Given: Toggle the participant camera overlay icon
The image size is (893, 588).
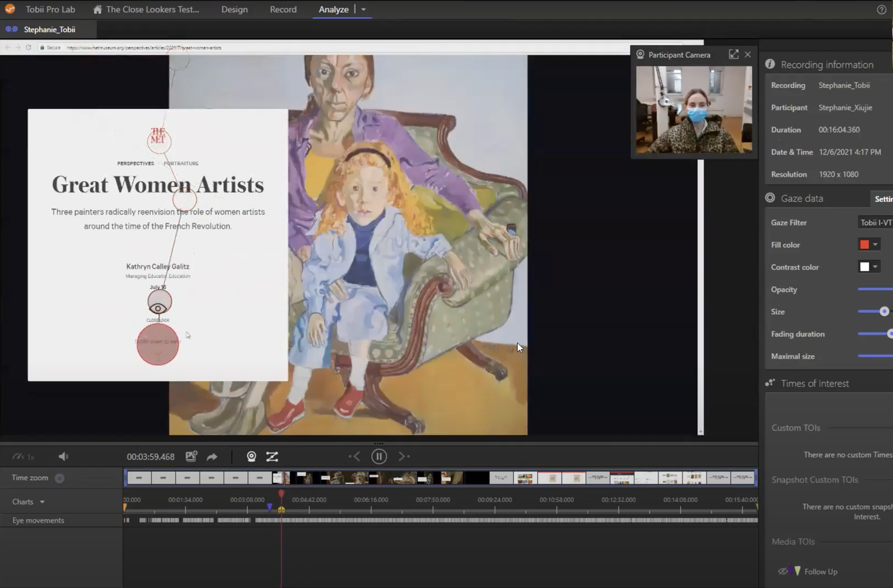Looking at the screenshot, I should (251, 456).
